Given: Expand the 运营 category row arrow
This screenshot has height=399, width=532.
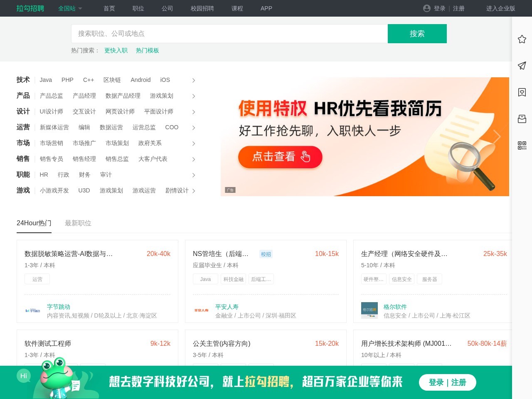Looking at the screenshot, I should [x=193, y=128].
